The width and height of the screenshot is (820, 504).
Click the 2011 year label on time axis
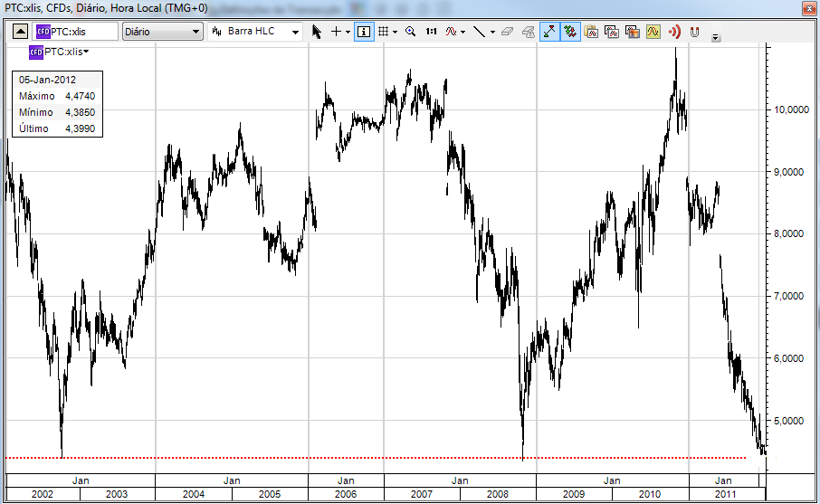coord(725,494)
